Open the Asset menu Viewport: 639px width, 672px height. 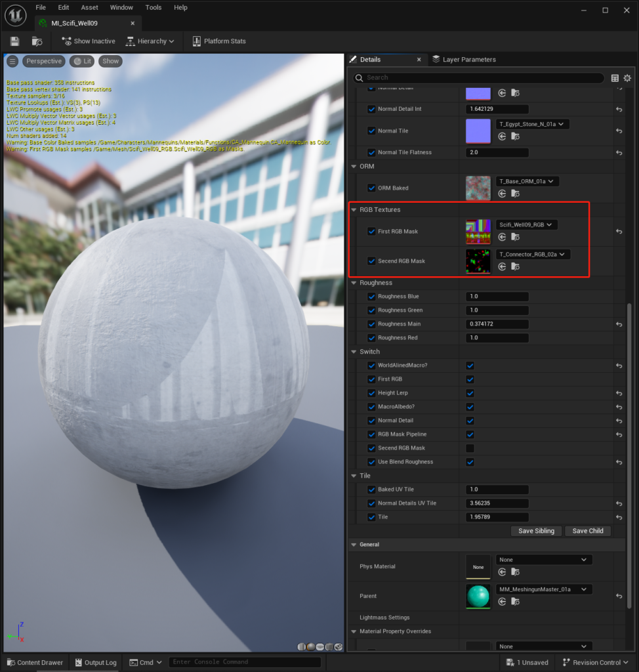coord(90,7)
